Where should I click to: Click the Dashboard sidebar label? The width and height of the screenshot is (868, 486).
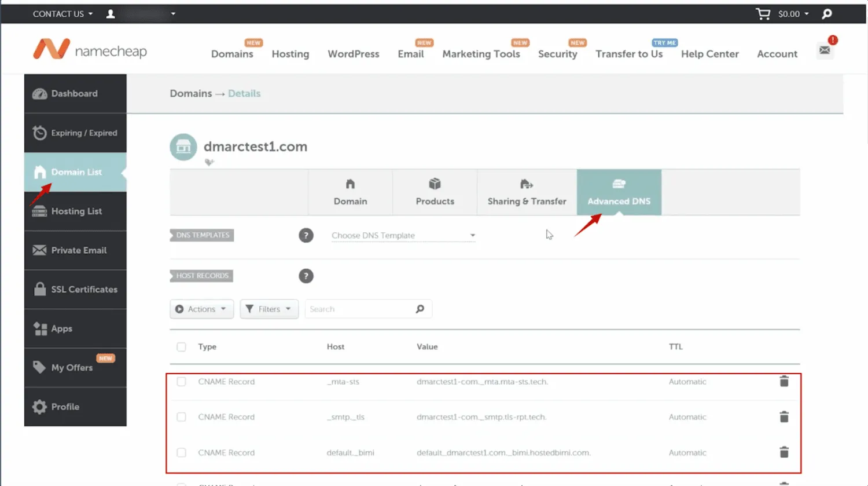click(75, 93)
